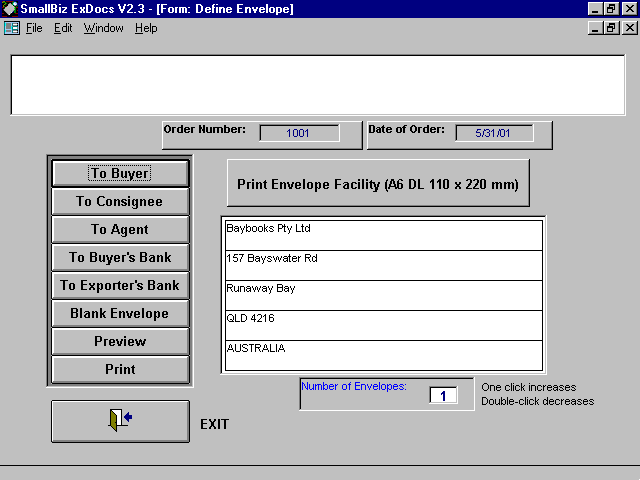
Task: Click the Order Number field showing 1001
Action: [298, 133]
